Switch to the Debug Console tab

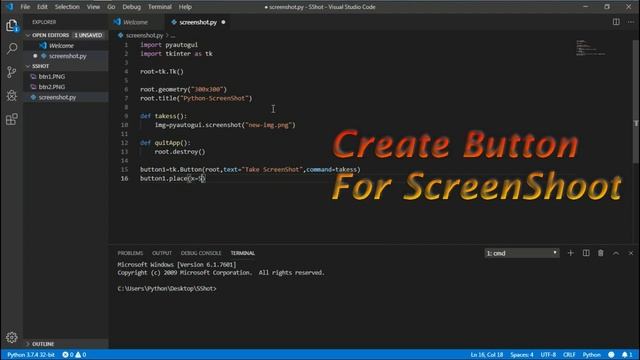point(201,253)
